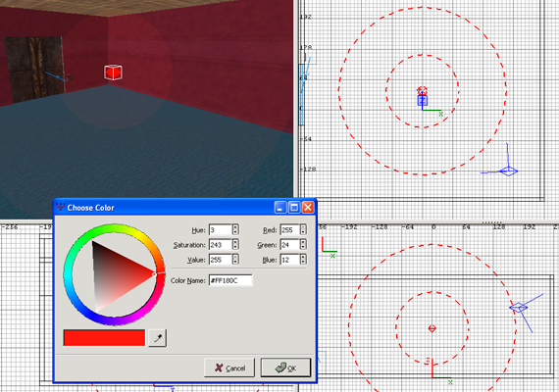Click the red light center marker in bottom-right view
Viewport: 559px width, 392px height.
432,328
